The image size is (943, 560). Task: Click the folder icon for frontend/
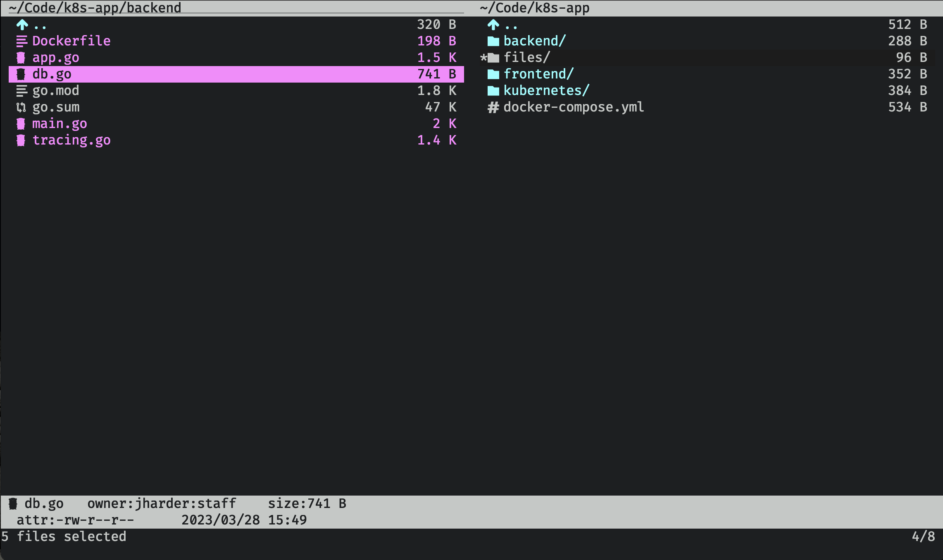pos(493,74)
